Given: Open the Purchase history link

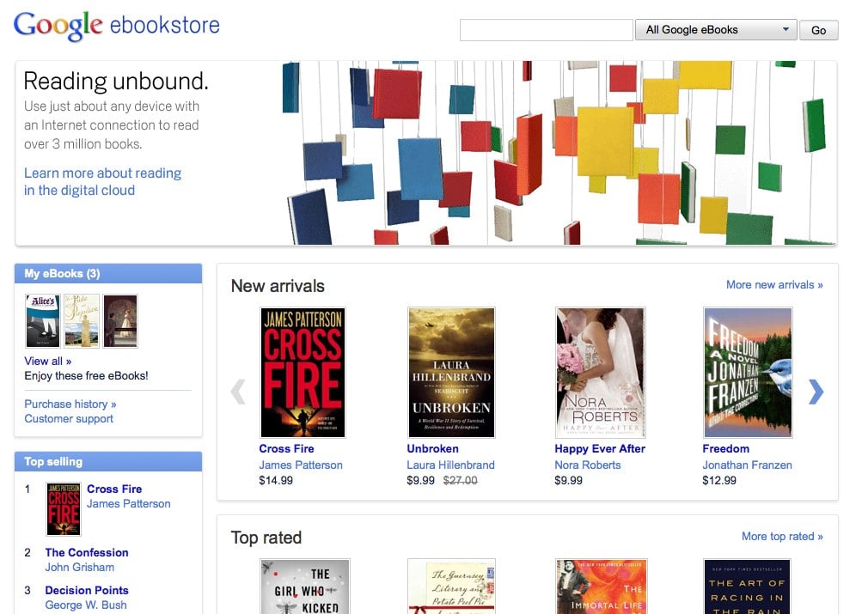Looking at the screenshot, I should (70, 404).
